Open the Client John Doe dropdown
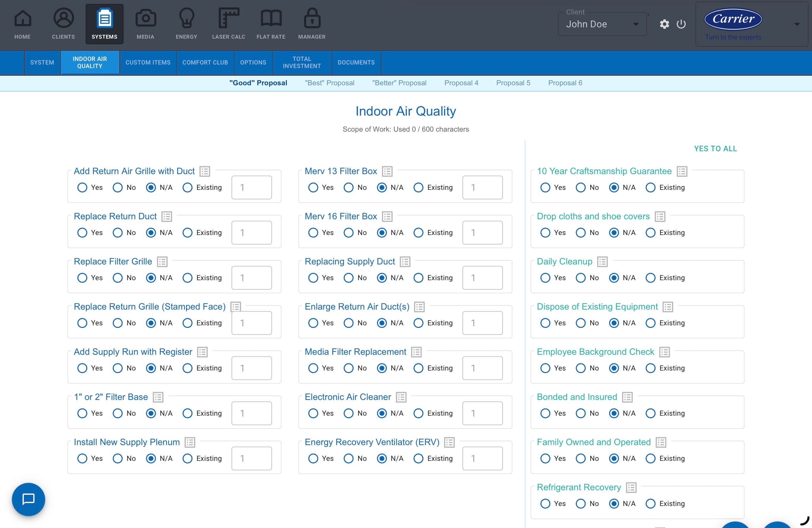This screenshot has width=812, height=528. coord(602,24)
